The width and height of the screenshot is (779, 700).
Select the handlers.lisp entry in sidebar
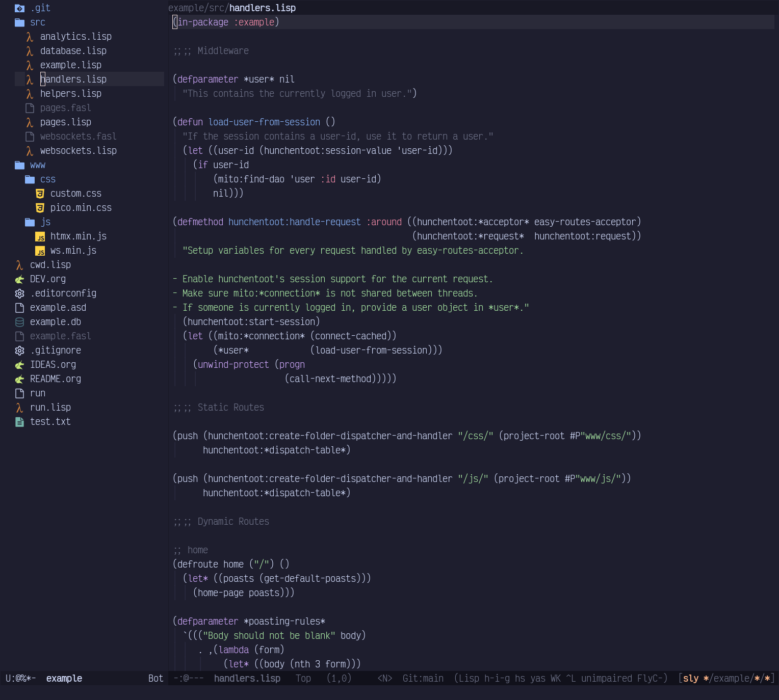click(x=73, y=79)
